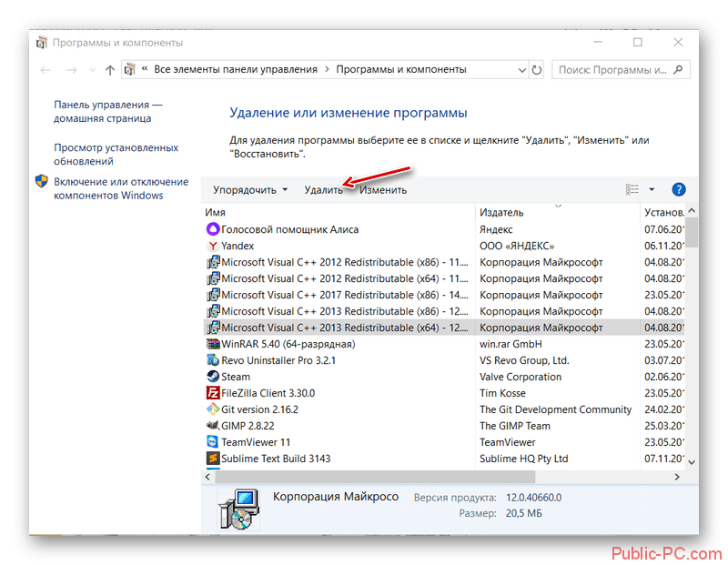Screen dimensions: 728x565
Task: Click the vertical scrollbar thumb
Action: point(692,232)
